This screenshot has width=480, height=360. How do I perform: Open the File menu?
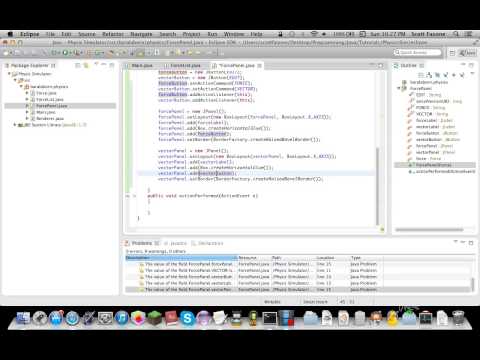pyautogui.click(x=51, y=34)
